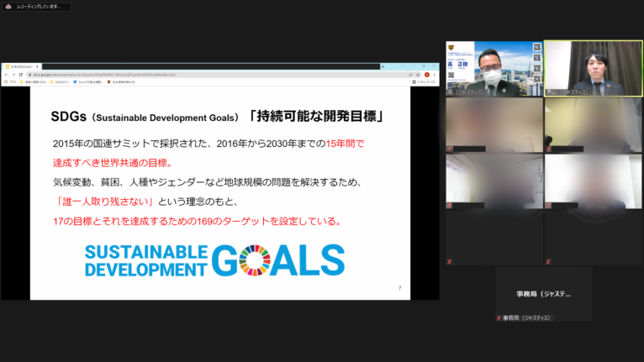
Task: Click the recording indicator at top left
Action: pyautogui.click(x=36, y=7)
